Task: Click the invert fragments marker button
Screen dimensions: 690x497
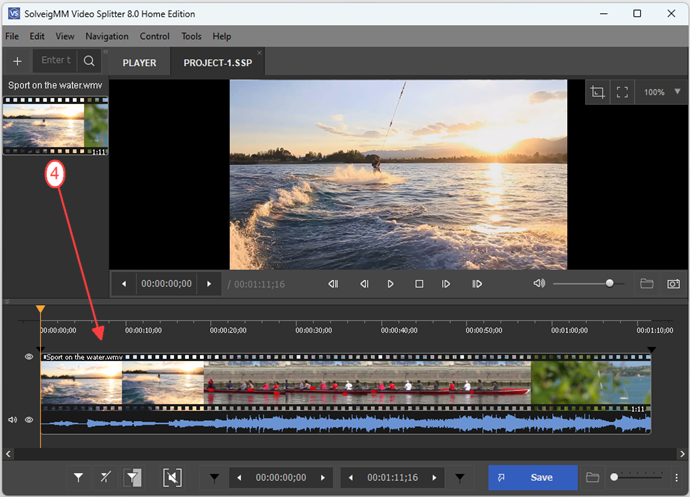Action: point(133,477)
